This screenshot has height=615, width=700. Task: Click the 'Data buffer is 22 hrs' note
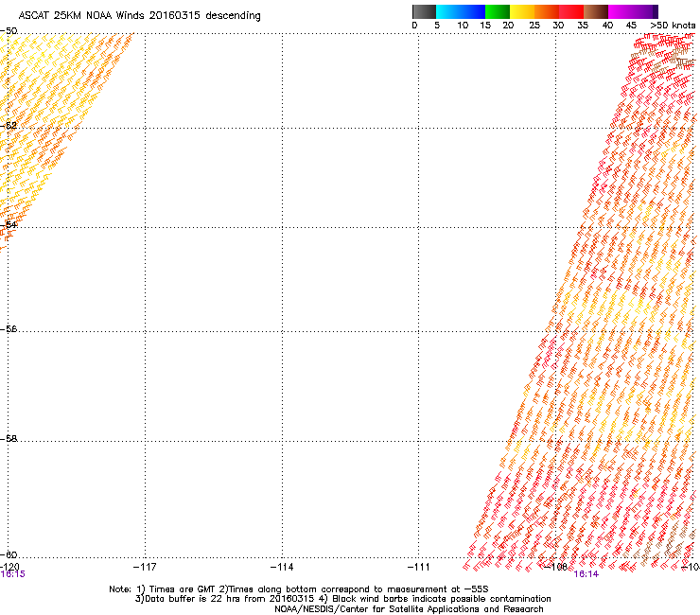[x=342, y=599]
